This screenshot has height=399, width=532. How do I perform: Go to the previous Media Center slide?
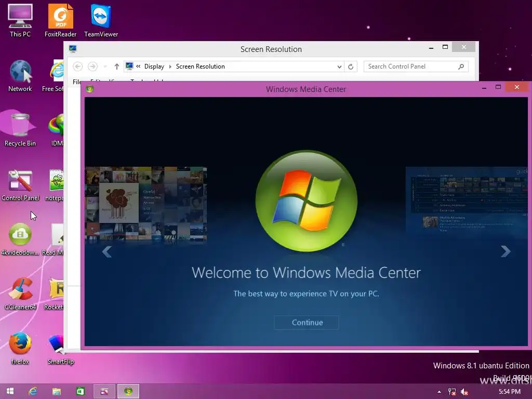[x=107, y=251]
